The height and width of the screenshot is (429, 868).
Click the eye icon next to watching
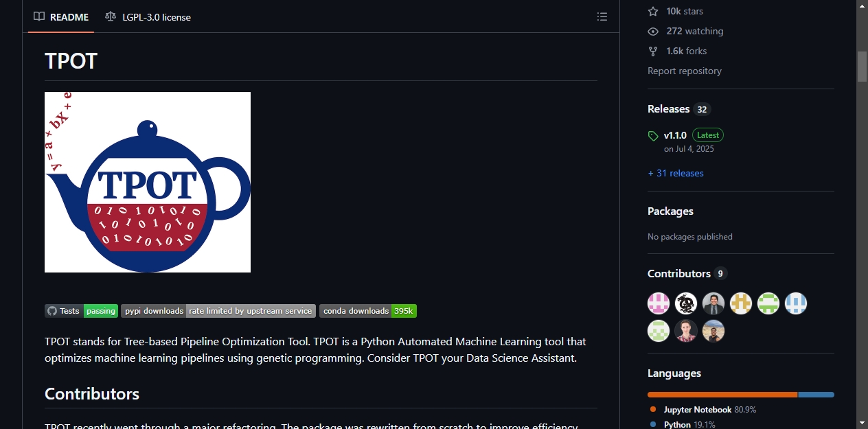[653, 31]
